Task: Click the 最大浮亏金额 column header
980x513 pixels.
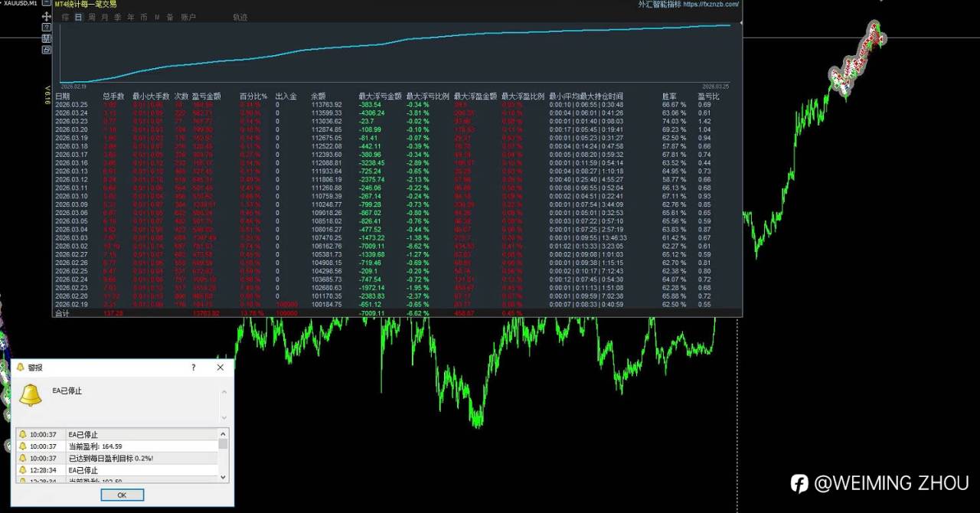Action: pos(380,96)
